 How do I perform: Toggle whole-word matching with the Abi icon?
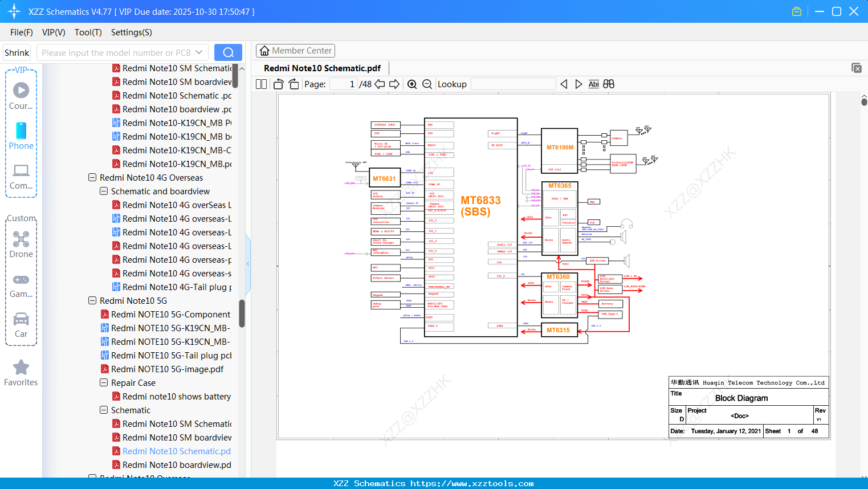(593, 84)
